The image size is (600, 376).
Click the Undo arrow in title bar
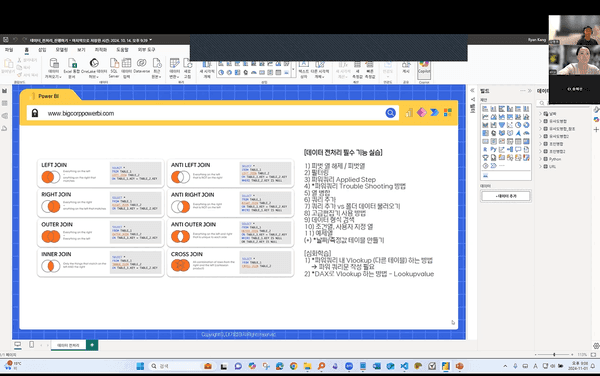[15, 39]
